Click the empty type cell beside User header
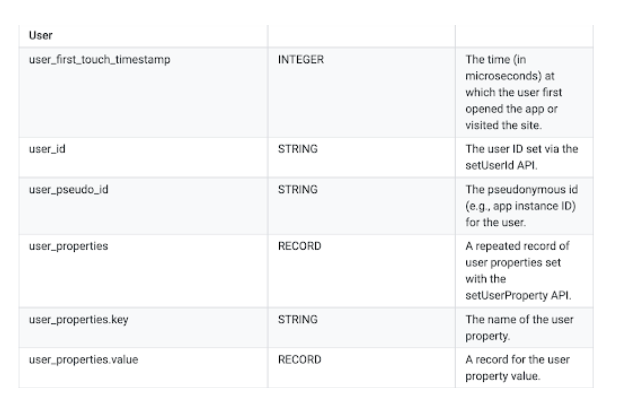620x419 pixels. point(360,34)
